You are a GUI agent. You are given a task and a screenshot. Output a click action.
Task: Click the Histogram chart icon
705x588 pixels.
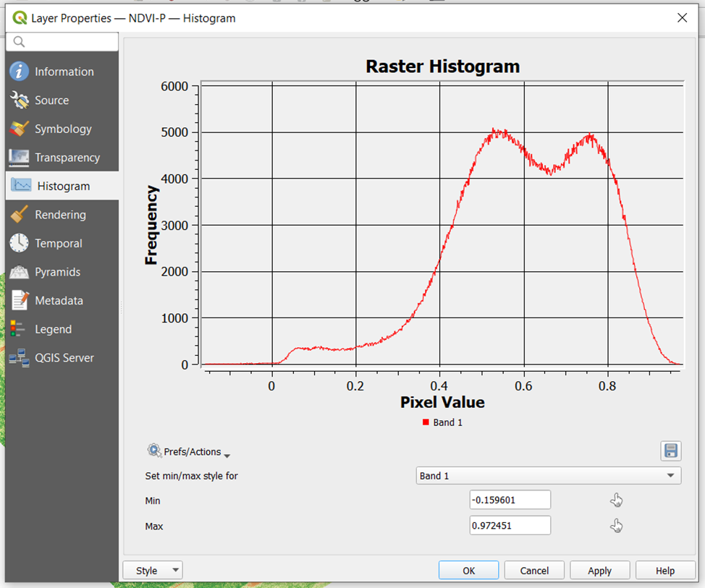point(21,186)
